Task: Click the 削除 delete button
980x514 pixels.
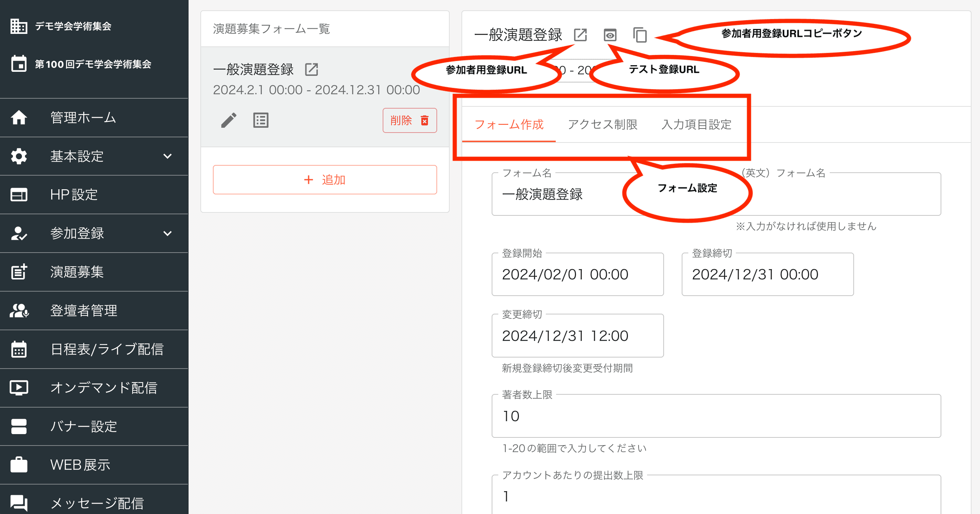Action: pos(410,120)
